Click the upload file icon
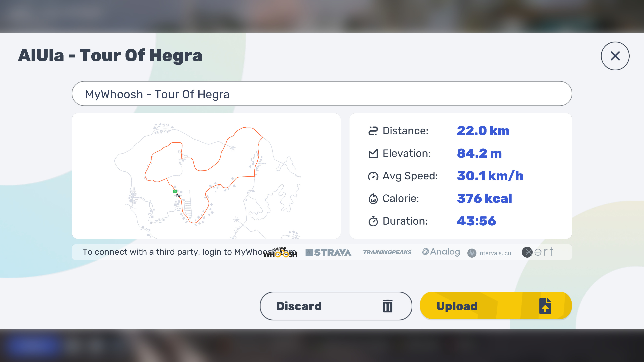This screenshot has width=644, height=362. tap(545, 306)
